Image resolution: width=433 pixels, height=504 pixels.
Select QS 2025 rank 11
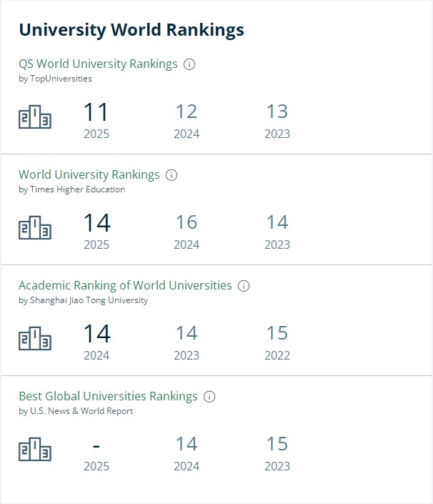click(96, 112)
